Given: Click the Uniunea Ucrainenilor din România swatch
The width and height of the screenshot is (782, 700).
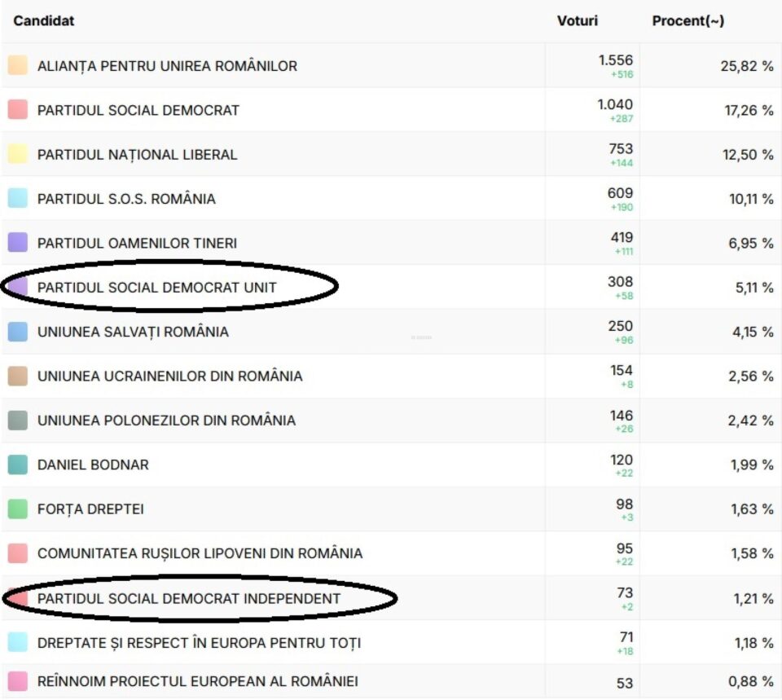Looking at the screenshot, I should (x=17, y=376).
